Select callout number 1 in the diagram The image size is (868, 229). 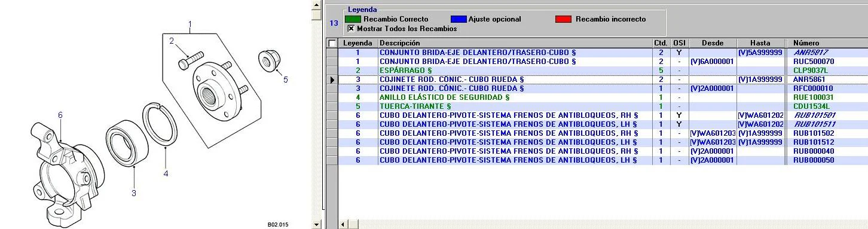pos(190,25)
